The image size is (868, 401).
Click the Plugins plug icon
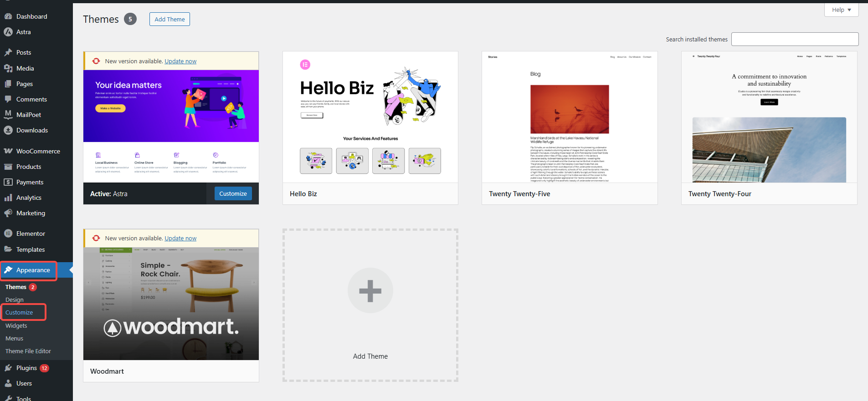(8, 368)
